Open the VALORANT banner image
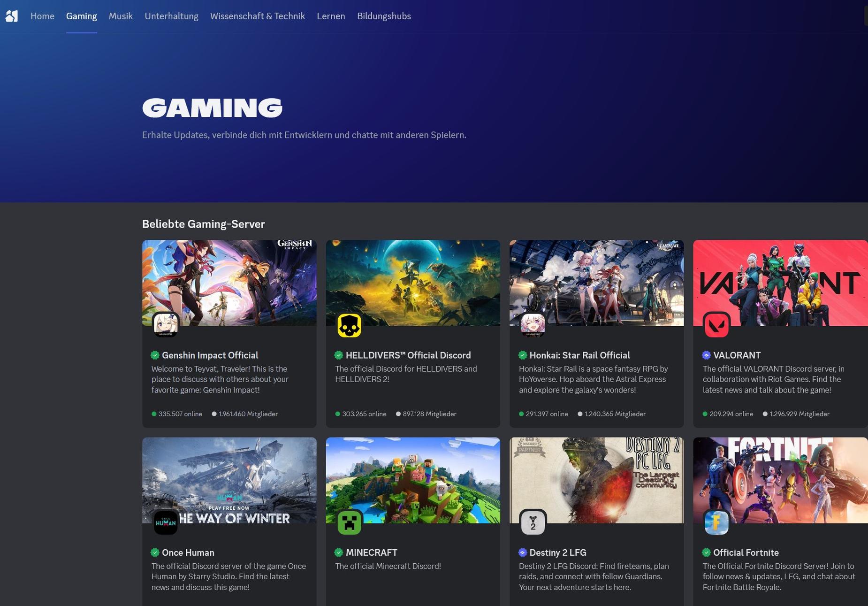Viewport: 868px width, 606px height. click(780, 283)
